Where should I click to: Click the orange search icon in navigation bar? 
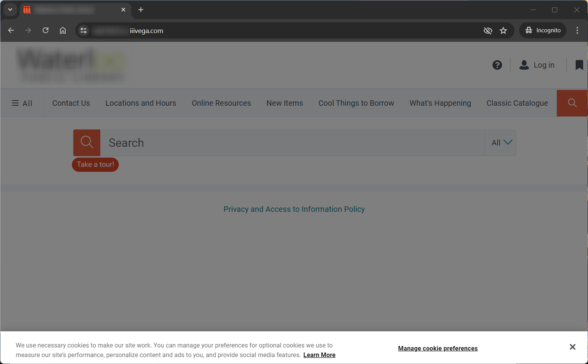[572, 103]
